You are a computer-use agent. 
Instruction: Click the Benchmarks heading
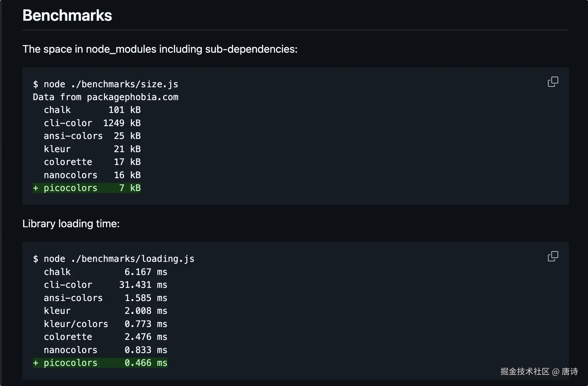[67, 15]
